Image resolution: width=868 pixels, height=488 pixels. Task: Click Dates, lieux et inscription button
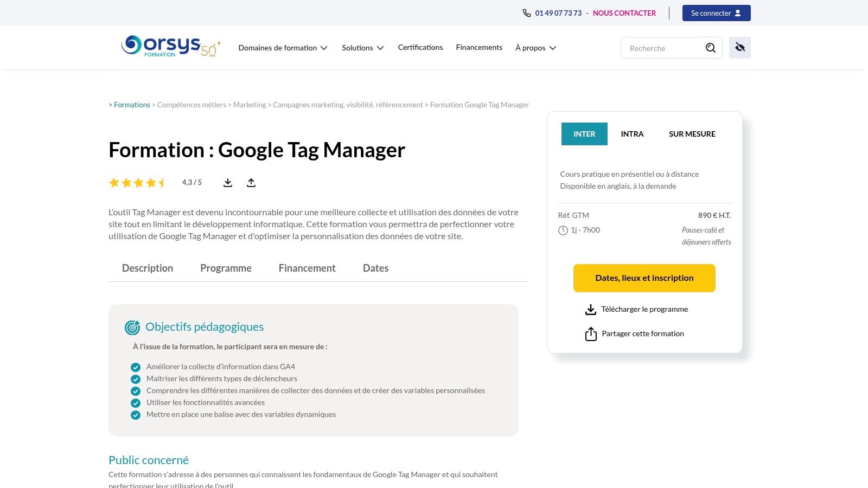click(644, 278)
